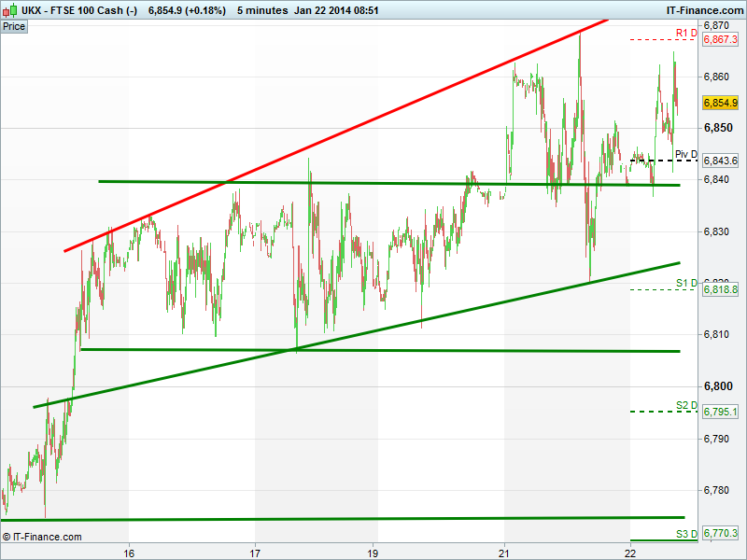Click the UKX - FTSE 100 Cash title
Viewport: 747px width, 560px height.
click(x=79, y=10)
